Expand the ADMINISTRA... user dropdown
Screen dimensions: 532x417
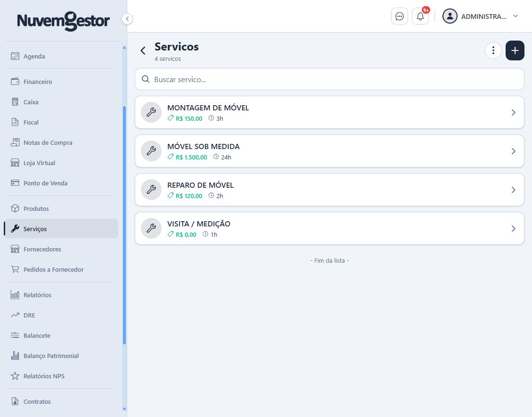(x=481, y=17)
